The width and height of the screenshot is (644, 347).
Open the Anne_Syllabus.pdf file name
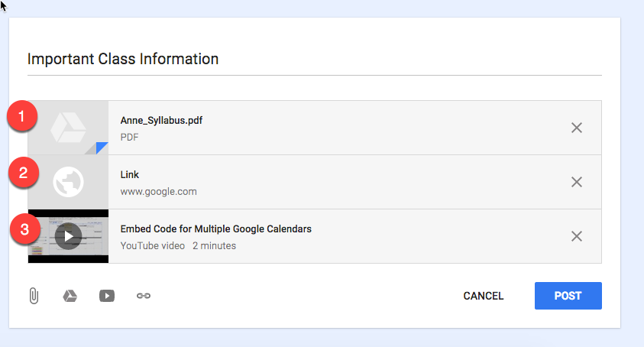point(161,120)
